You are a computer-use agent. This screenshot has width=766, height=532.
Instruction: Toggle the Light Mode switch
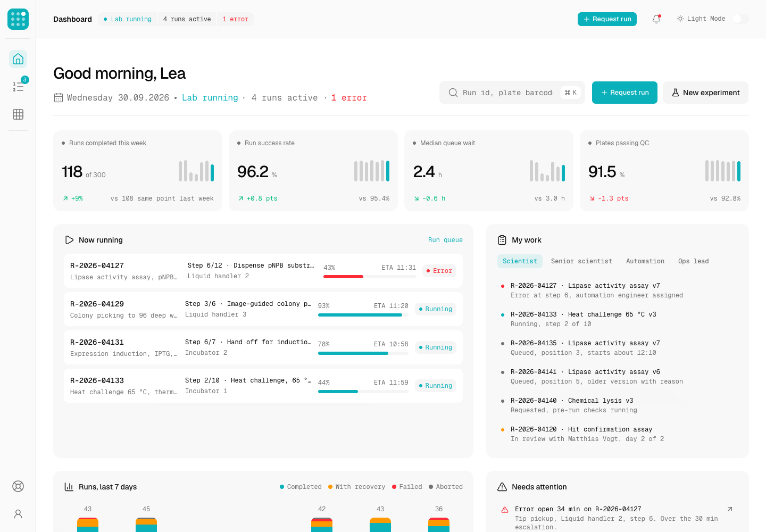(740, 19)
